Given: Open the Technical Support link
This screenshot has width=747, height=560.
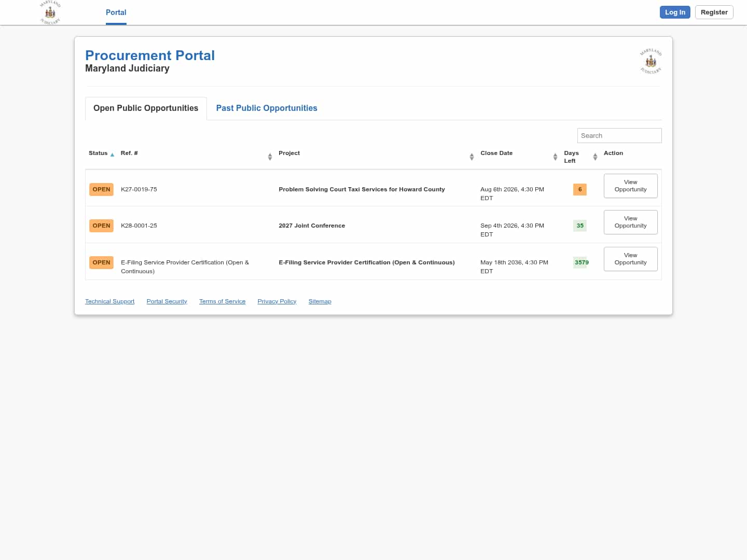Looking at the screenshot, I should tap(109, 301).
